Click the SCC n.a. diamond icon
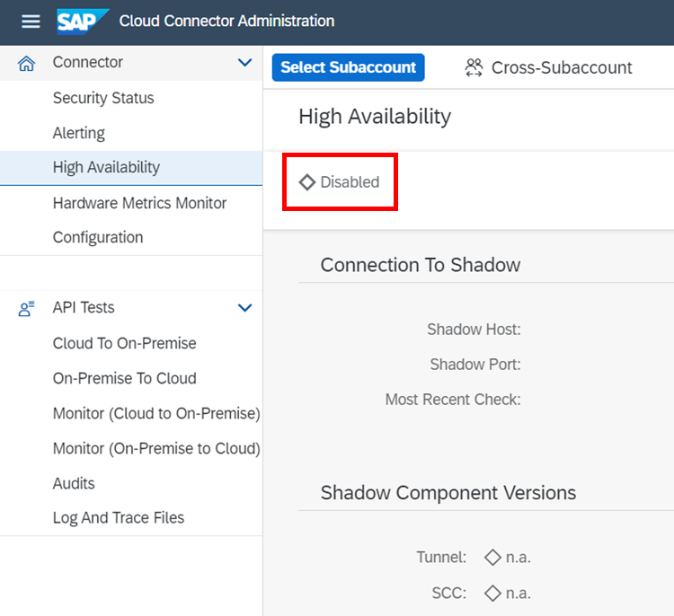 coord(492,594)
